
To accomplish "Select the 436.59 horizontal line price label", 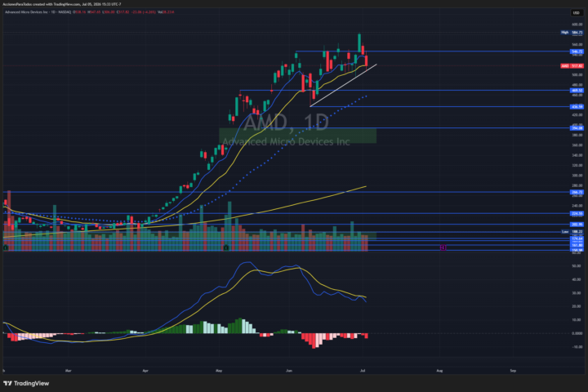I will (577, 107).
